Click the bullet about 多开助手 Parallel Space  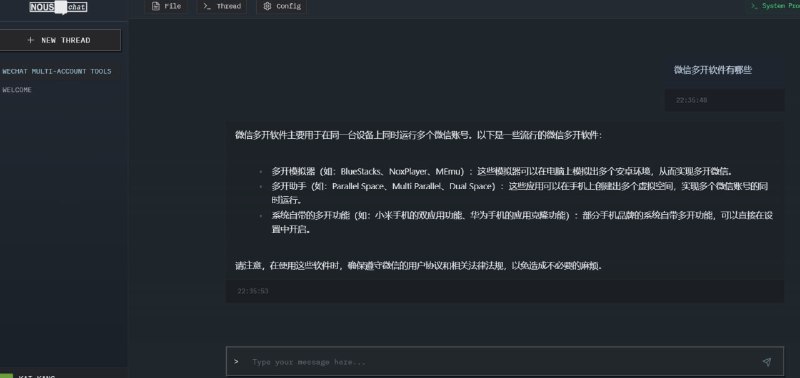pos(519,193)
